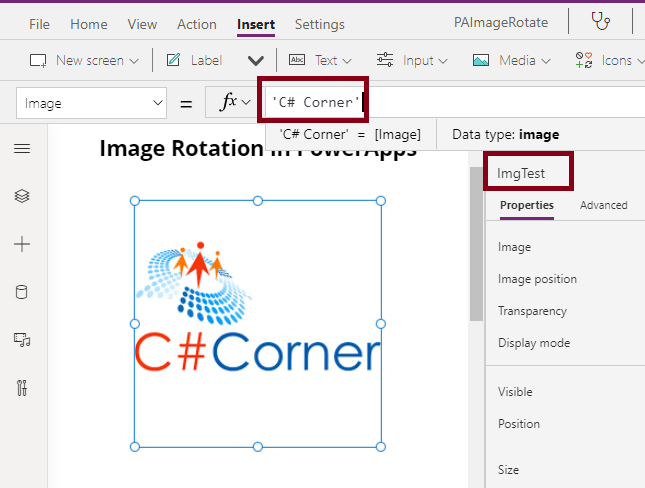Click the Data type: image text
Viewport: 645px width, 488px height.
click(x=506, y=135)
